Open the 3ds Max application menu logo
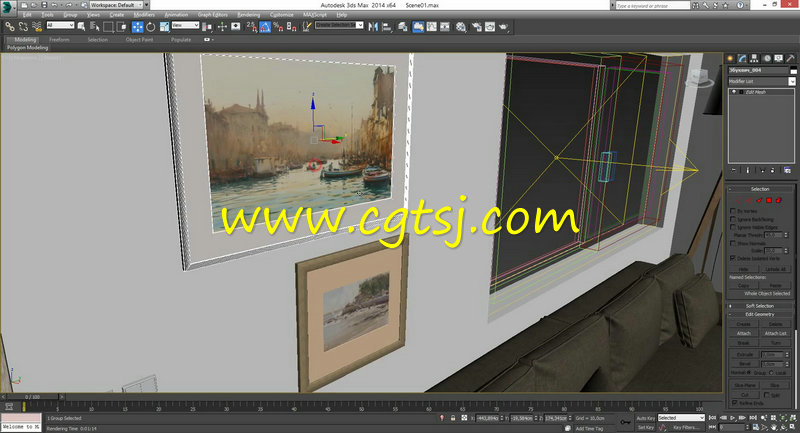This screenshot has height=433, width=800. pyautogui.click(x=8, y=7)
